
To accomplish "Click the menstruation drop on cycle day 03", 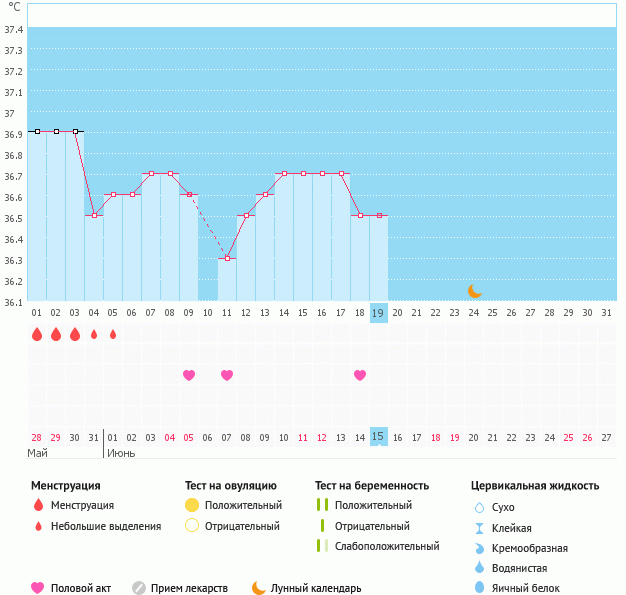I will click(x=75, y=334).
